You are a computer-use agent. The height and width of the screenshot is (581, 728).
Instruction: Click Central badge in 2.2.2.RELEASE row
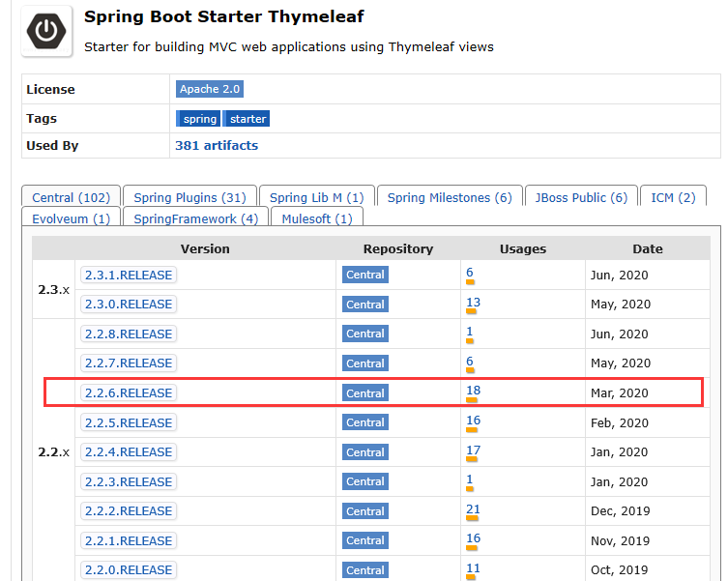(x=365, y=510)
